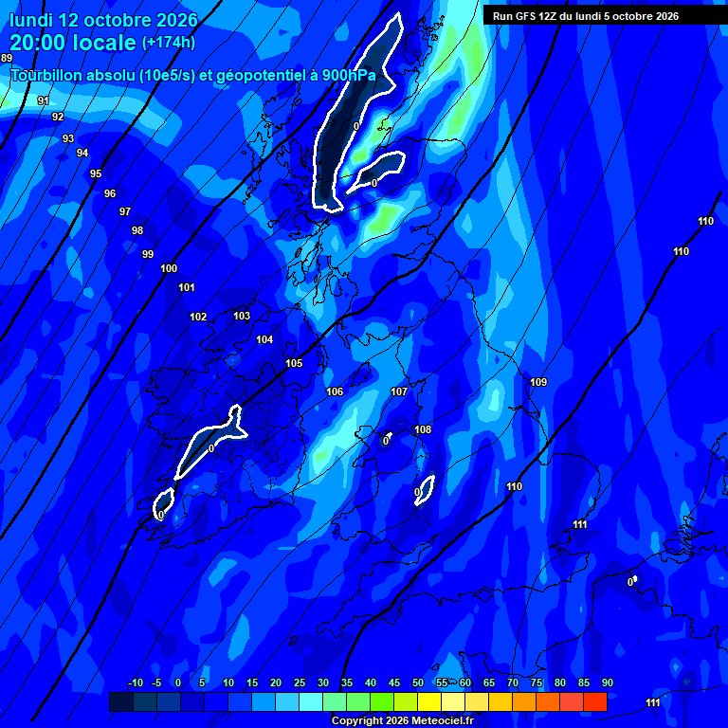Image resolution: width=728 pixels, height=728 pixels.
Task: Click the geopotential contour label '109'
Action: [538, 382]
